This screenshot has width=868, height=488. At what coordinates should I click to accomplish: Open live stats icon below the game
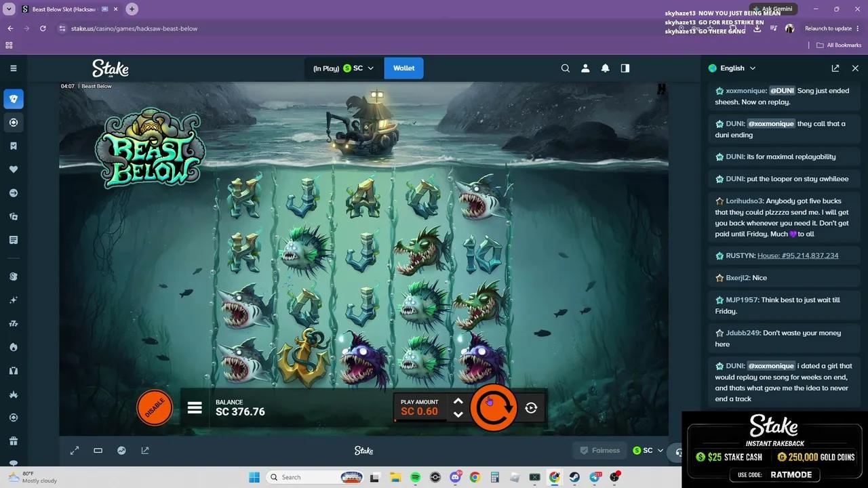click(121, 450)
